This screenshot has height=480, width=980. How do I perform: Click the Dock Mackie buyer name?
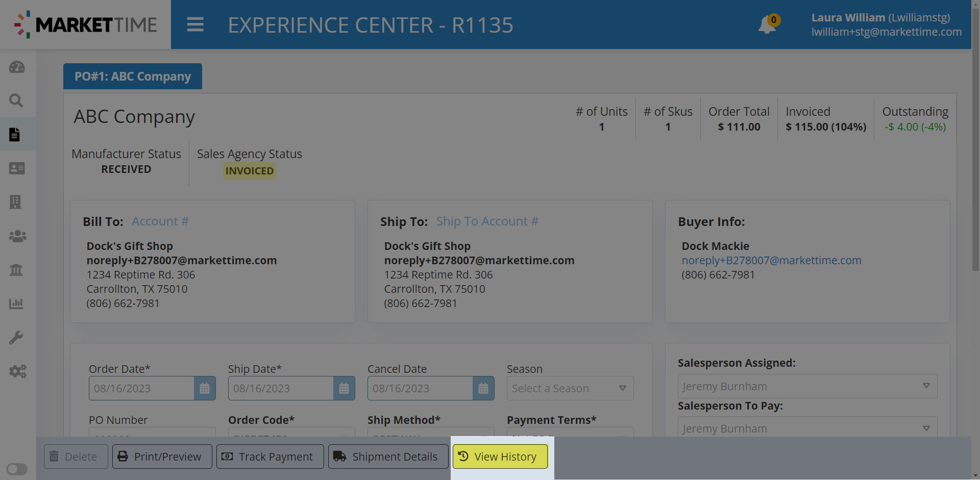716,246
